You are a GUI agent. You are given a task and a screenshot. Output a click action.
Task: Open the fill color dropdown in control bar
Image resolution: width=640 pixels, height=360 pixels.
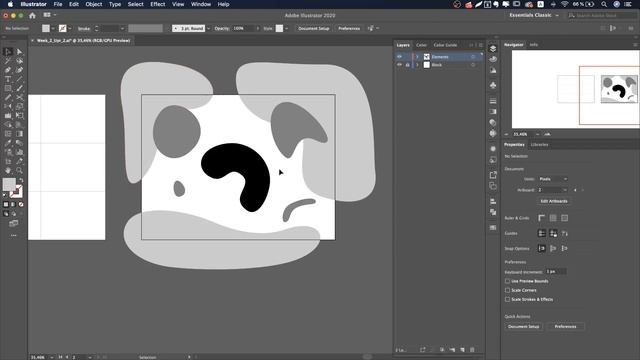(53, 28)
